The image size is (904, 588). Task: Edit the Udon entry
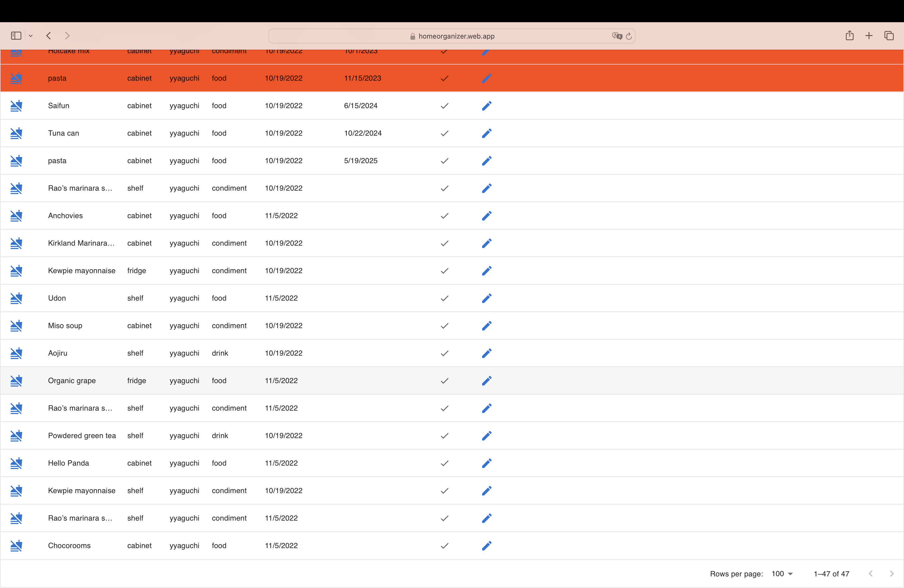(487, 298)
